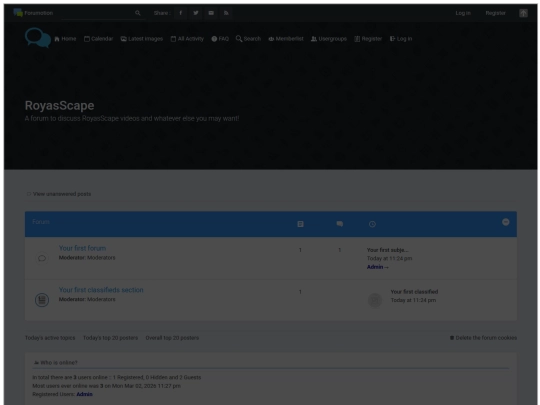
Task: Open the Your first forum link
Action: point(82,248)
